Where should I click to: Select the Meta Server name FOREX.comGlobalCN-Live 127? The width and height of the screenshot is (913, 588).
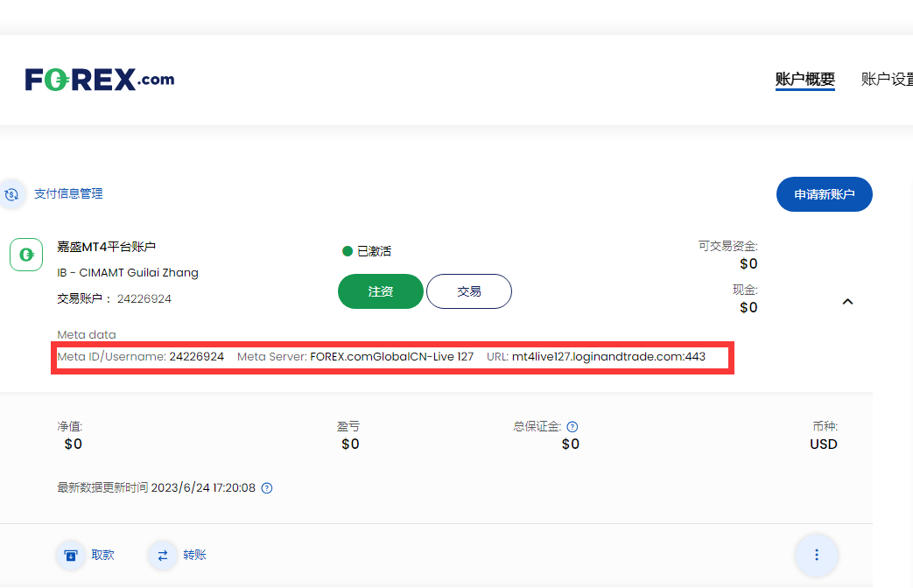(x=392, y=357)
